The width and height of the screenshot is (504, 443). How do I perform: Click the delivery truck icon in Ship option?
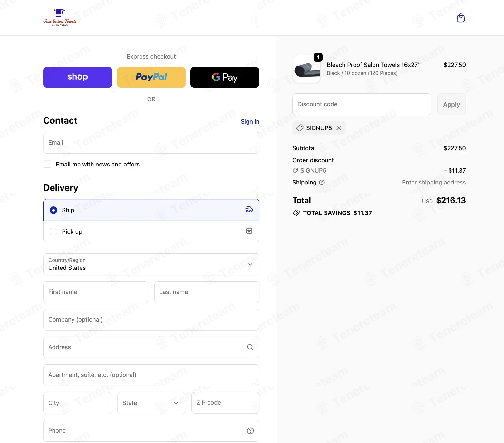tap(249, 210)
